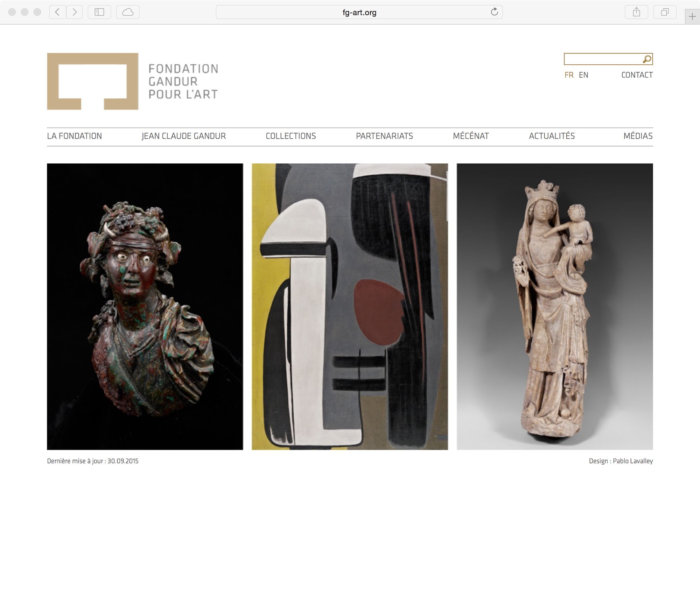Screen dimensions: 700x595
Task: Click the magnifying glass search icon
Action: 647,59
